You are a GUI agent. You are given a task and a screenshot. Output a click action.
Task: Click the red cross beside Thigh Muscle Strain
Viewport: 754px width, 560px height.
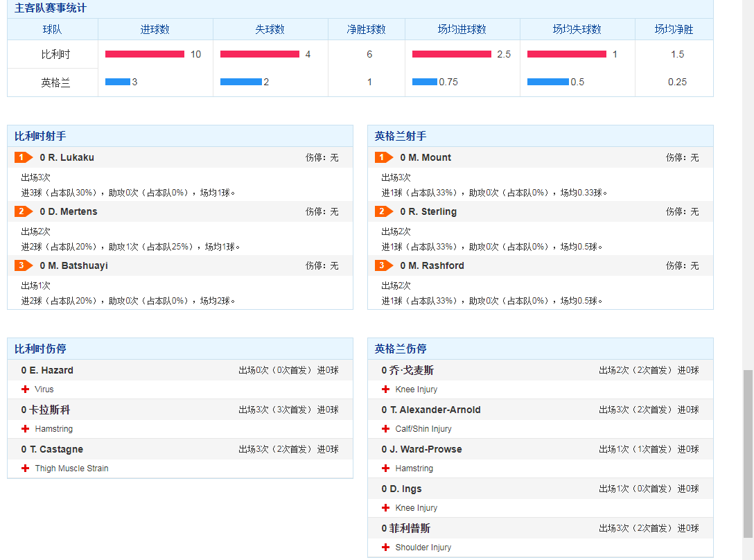click(26, 468)
